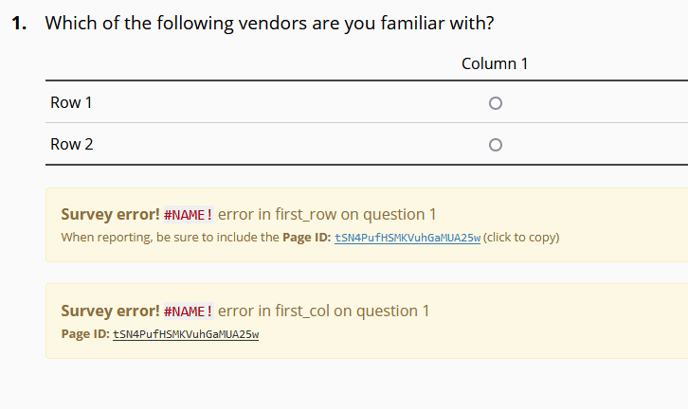Image resolution: width=688 pixels, height=409 pixels.
Task: Select the Row 1 radio button
Action: click(495, 103)
